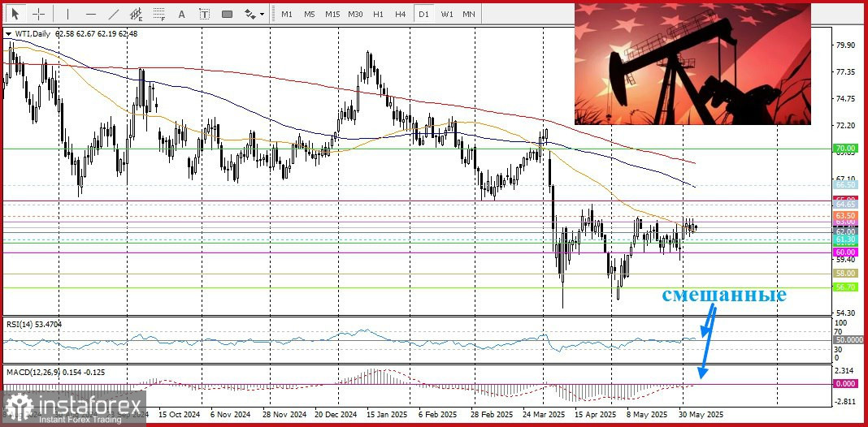This screenshot has width=868, height=427.
Task: Draw a vertical line tool
Action: pyautogui.click(x=67, y=14)
